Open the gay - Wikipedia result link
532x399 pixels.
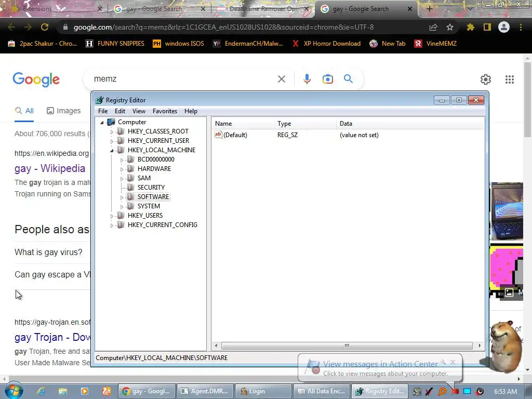50,168
